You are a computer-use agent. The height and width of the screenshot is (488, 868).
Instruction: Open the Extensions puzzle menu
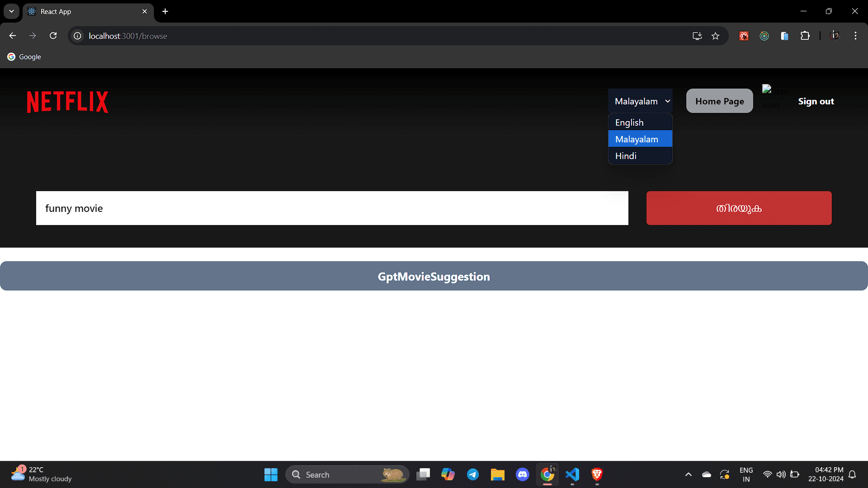click(x=805, y=36)
